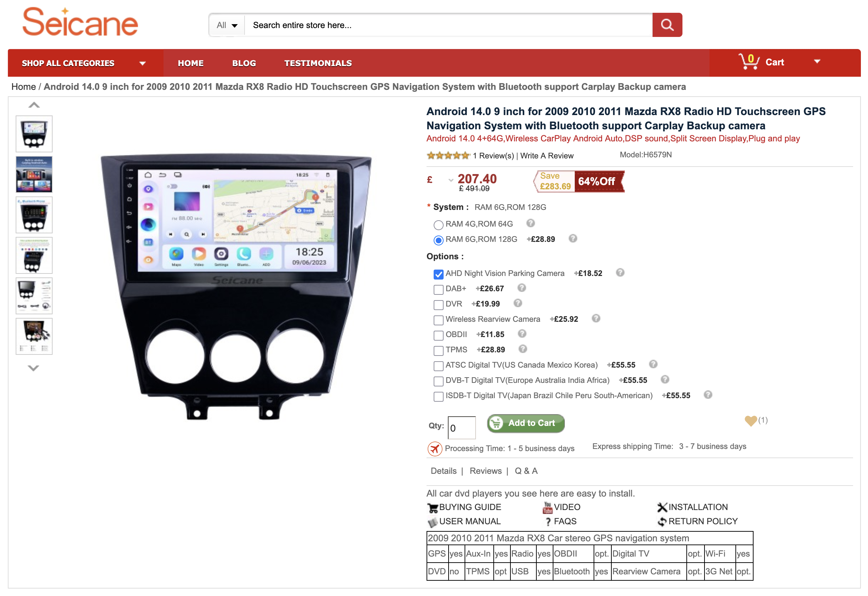Open the Write A Review link
This screenshot has height=596, width=868.
546,156
